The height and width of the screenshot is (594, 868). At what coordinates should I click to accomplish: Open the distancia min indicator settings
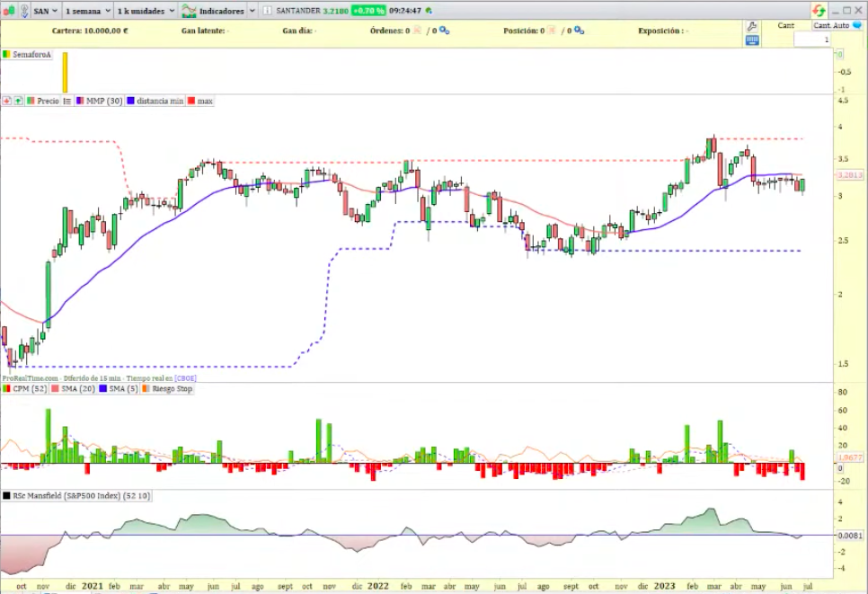click(159, 101)
